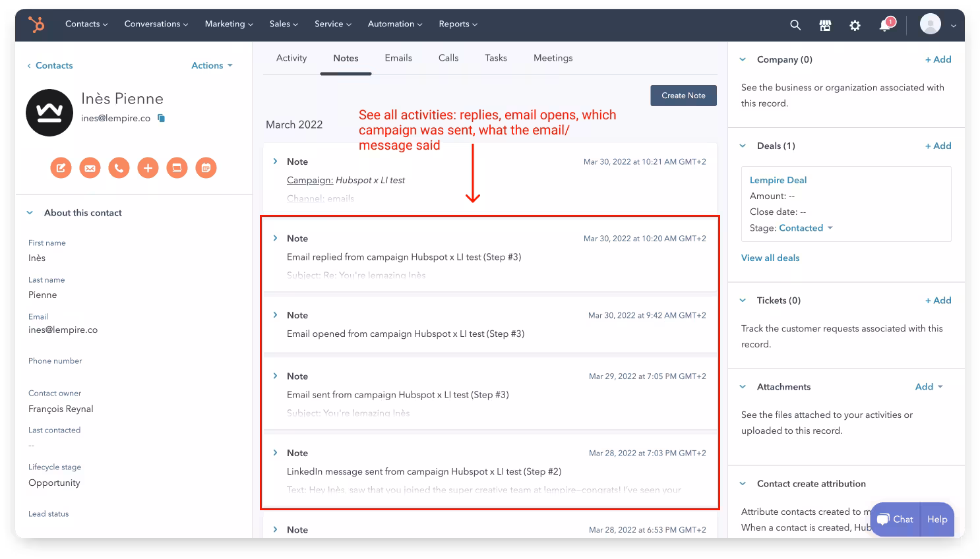Screen dimensions: 980x559
Task: Open the Marketplace icon in top bar
Action: (825, 25)
